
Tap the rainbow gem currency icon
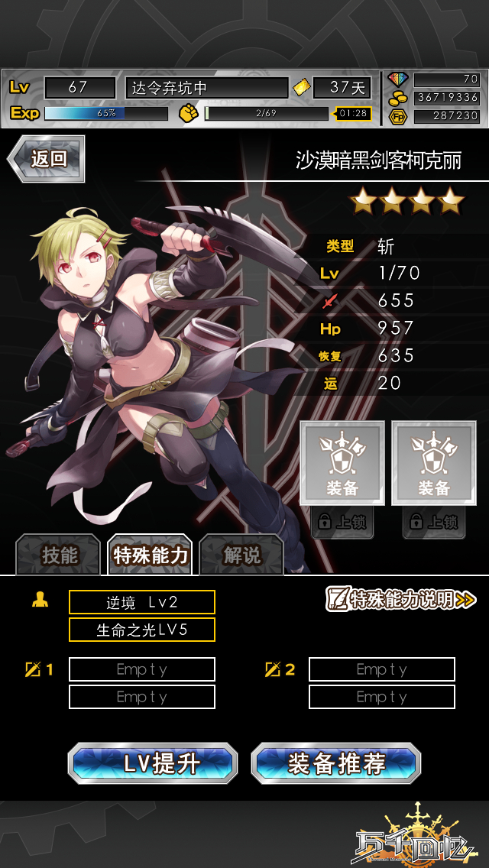click(397, 79)
